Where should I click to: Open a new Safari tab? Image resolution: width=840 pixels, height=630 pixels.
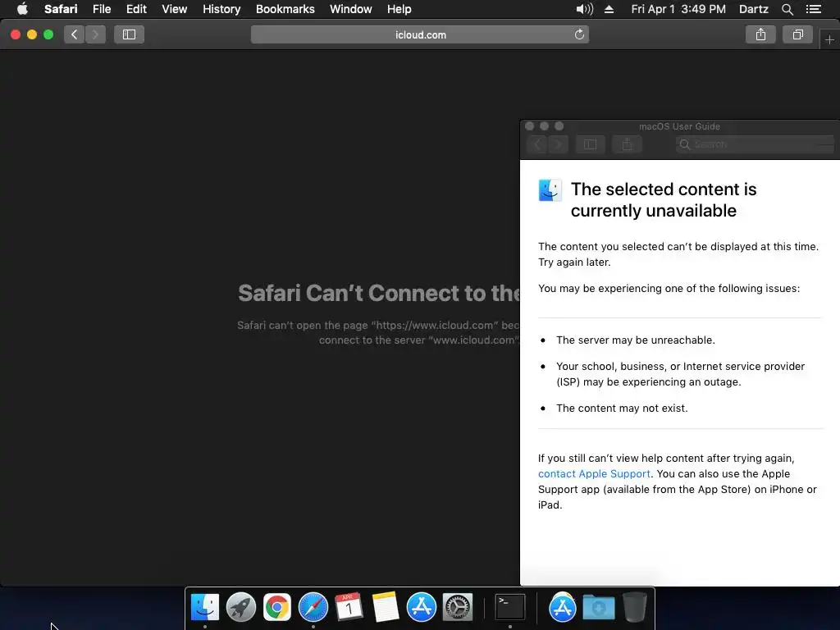click(829, 39)
